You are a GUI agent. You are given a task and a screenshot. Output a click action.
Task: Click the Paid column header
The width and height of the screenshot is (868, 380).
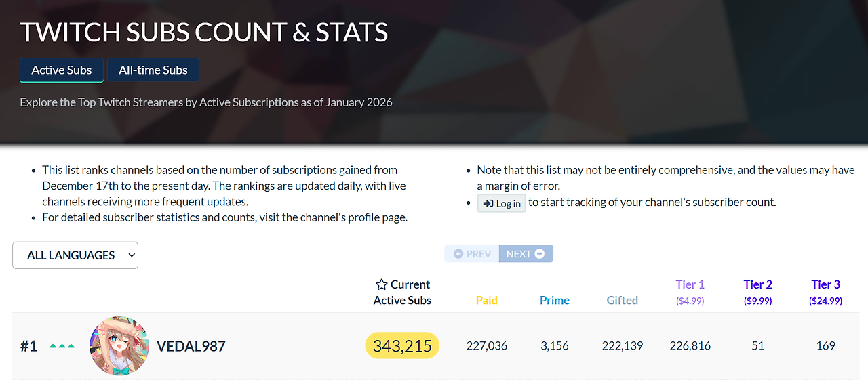(x=487, y=300)
